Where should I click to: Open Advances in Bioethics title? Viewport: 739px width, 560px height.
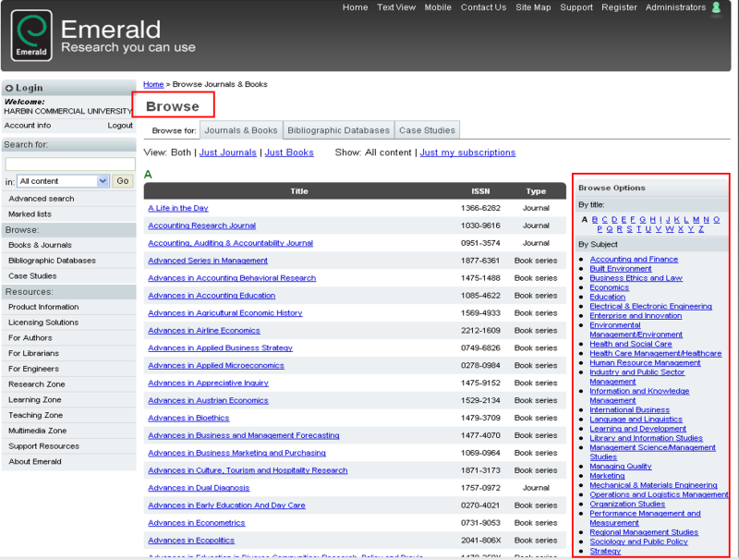click(188, 418)
